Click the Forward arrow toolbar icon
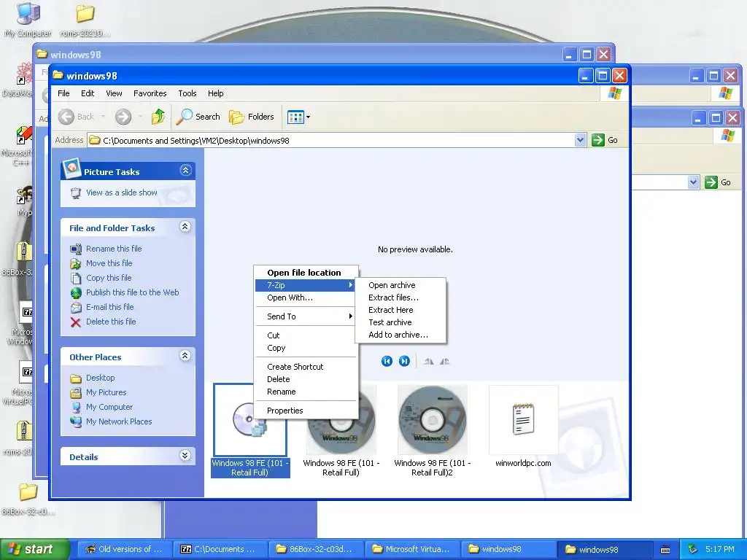Image resolution: width=747 pixels, height=560 pixels. pyautogui.click(x=123, y=117)
